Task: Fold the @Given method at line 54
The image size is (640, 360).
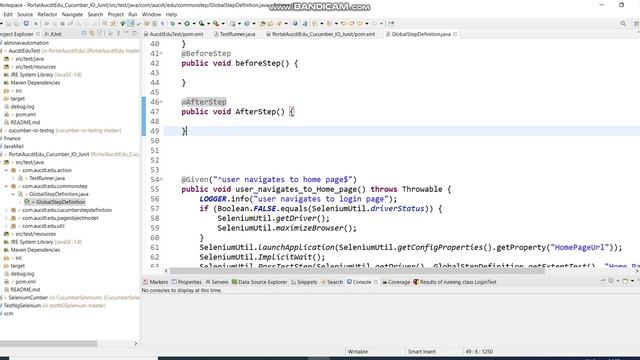Action: pyautogui.click(x=161, y=180)
